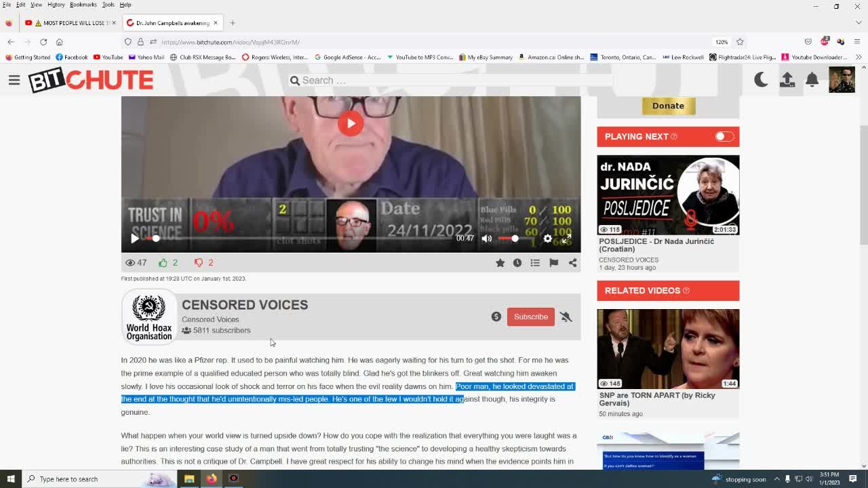Image resolution: width=868 pixels, height=488 pixels.
Task: Toggle channel notification bell off icon
Action: [566, 317]
